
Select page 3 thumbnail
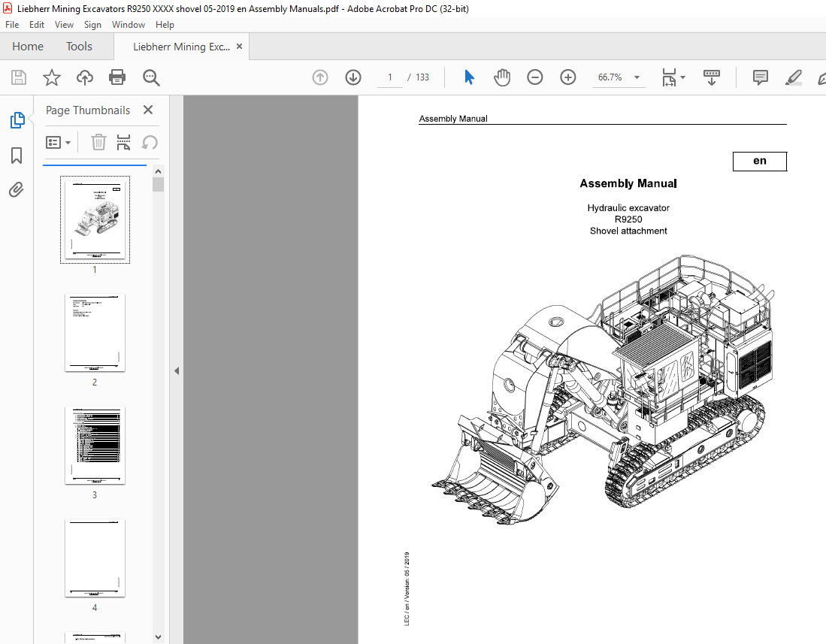pyautogui.click(x=95, y=446)
